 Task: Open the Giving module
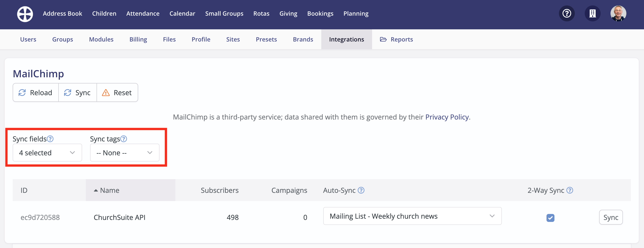288,13
